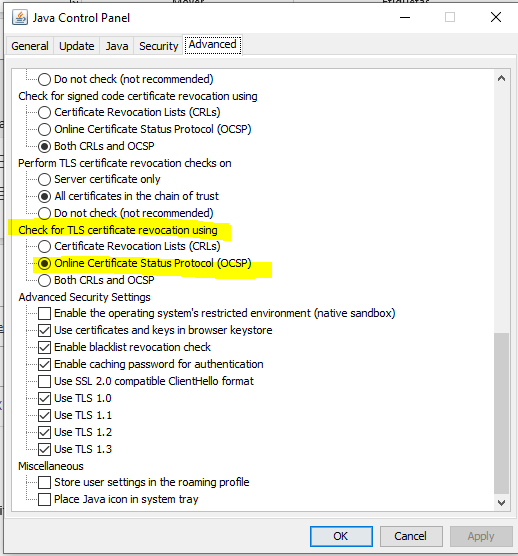Screen dimensions: 518x556
Task: Click the scroll down arrow
Action: coord(501,502)
